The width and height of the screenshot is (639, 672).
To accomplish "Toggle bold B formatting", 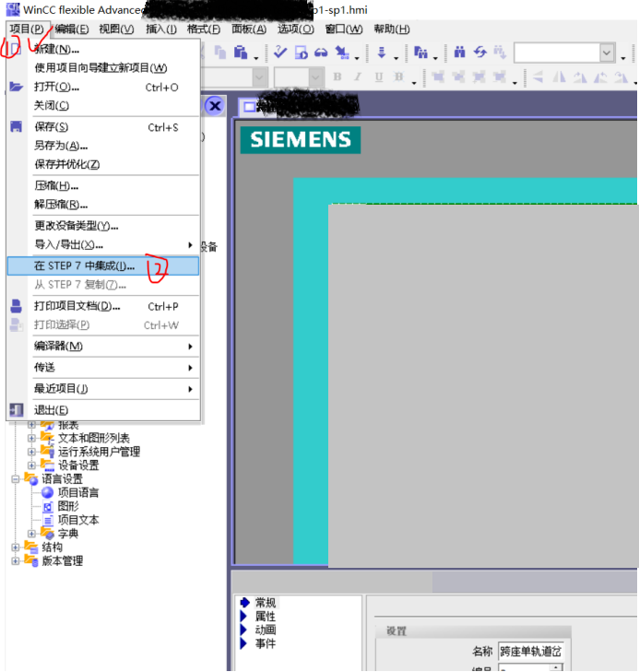I will click(337, 77).
